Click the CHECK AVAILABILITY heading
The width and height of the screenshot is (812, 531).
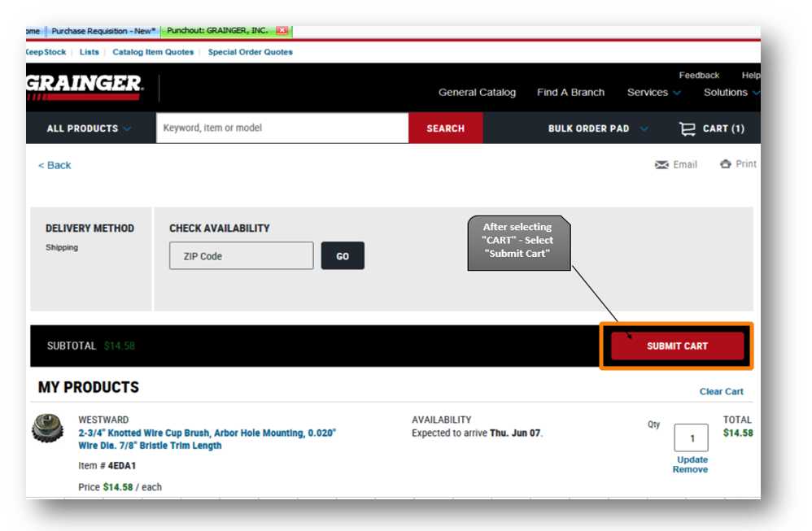[x=220, y=229]
